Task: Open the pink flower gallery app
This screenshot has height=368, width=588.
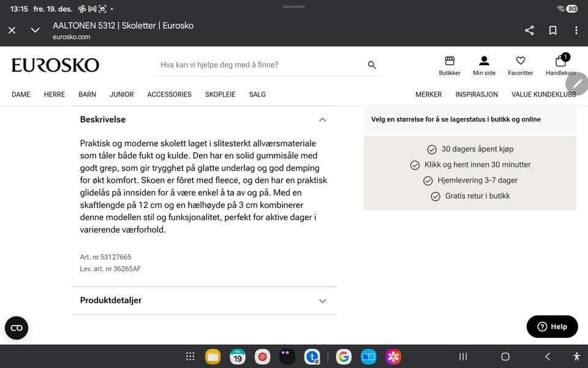Action: (393, 357)
